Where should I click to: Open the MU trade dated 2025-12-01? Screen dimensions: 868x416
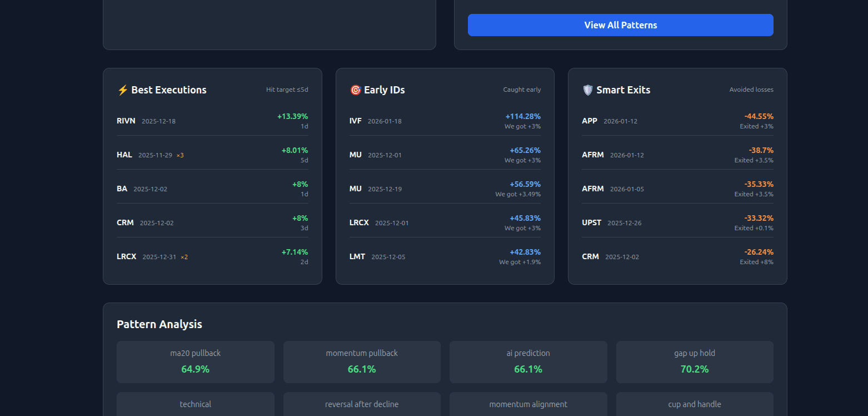[445, 155]
